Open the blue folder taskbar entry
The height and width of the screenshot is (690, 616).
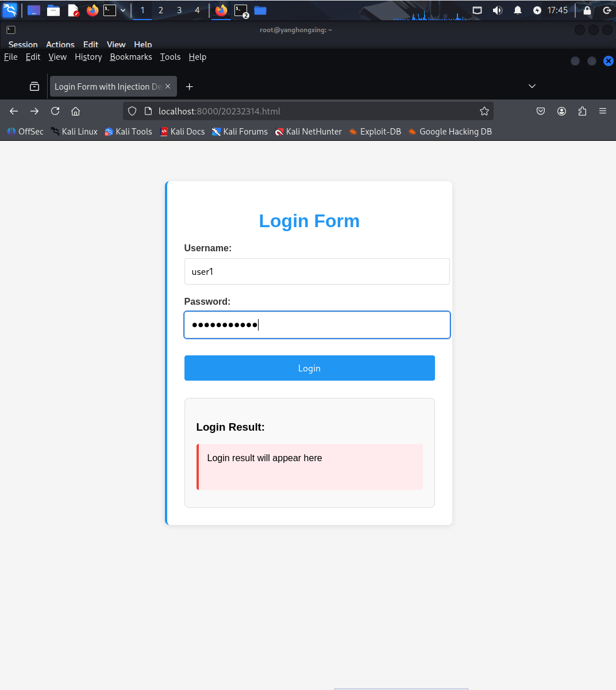tap(260, 10)
